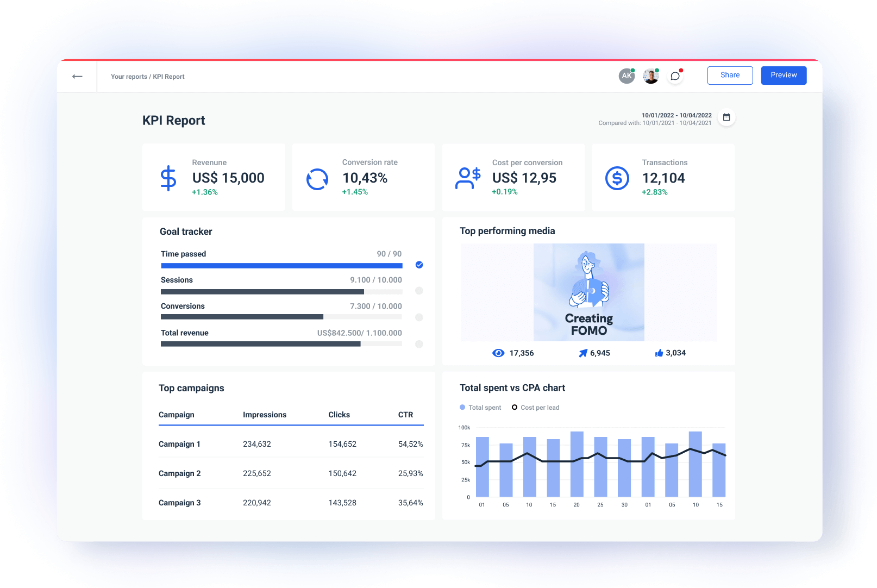Click the Share button
Viewport: 877px width, 588px height.
coord(730,75)
